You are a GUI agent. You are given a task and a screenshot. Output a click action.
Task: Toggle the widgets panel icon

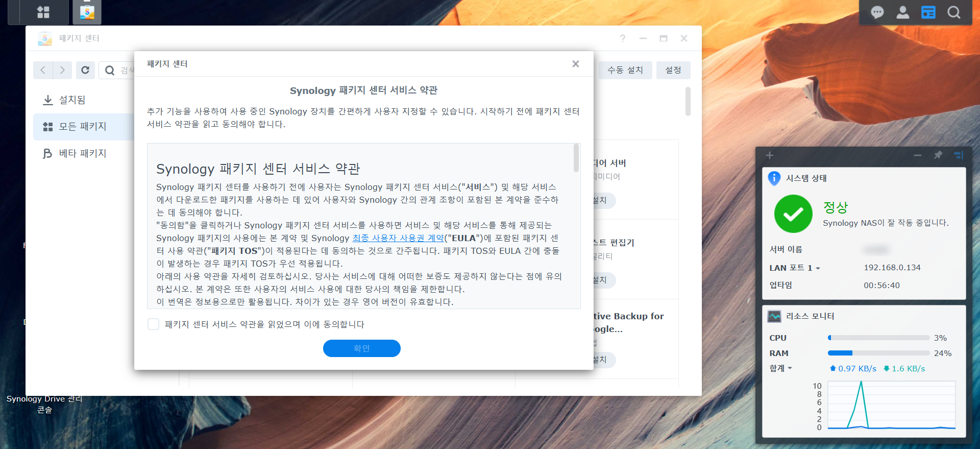pyautogui.click(x=928, y=12)
